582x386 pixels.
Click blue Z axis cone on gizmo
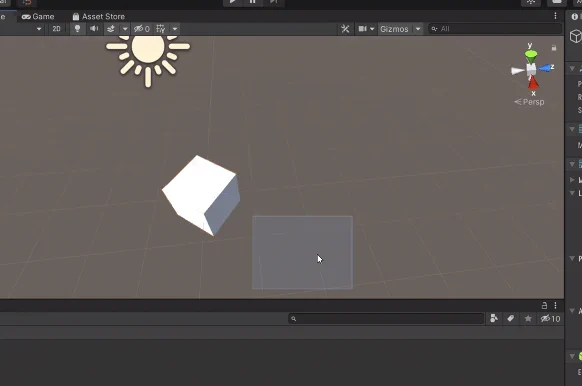pos(545,68)
